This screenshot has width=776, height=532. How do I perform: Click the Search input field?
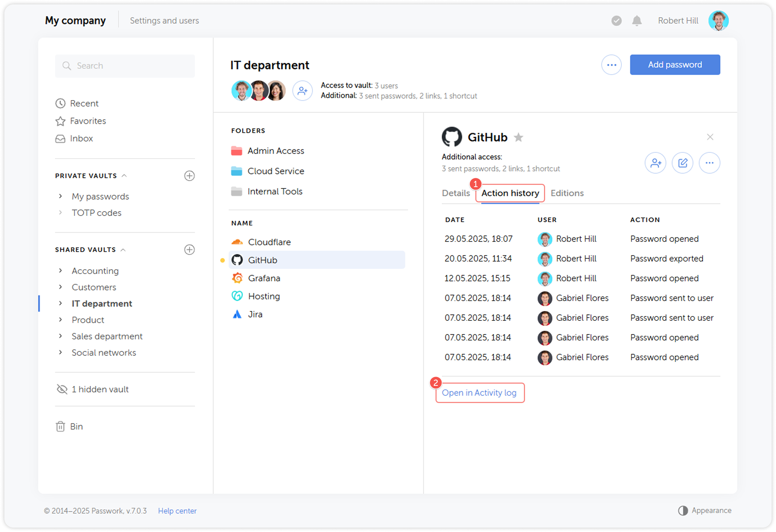pos(125,66)
